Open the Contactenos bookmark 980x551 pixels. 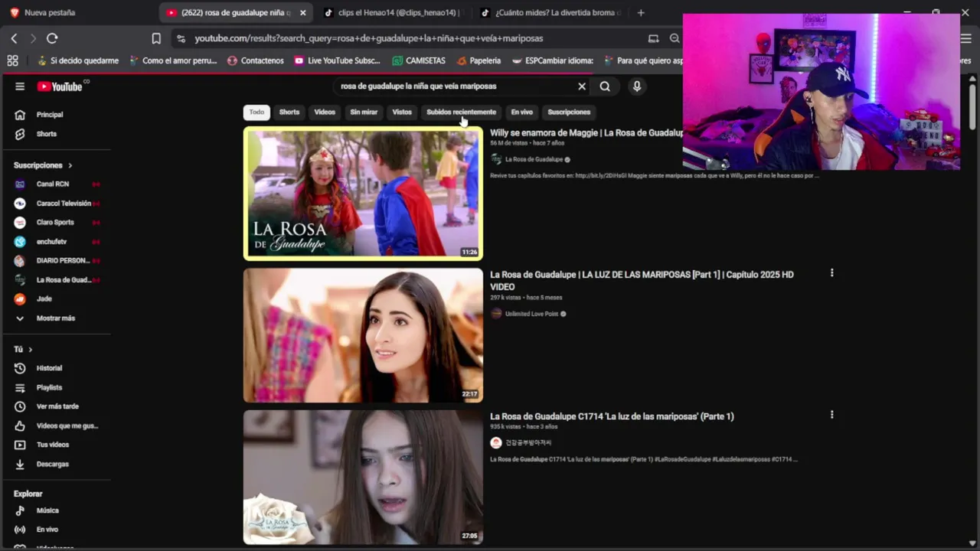[256, 60]
